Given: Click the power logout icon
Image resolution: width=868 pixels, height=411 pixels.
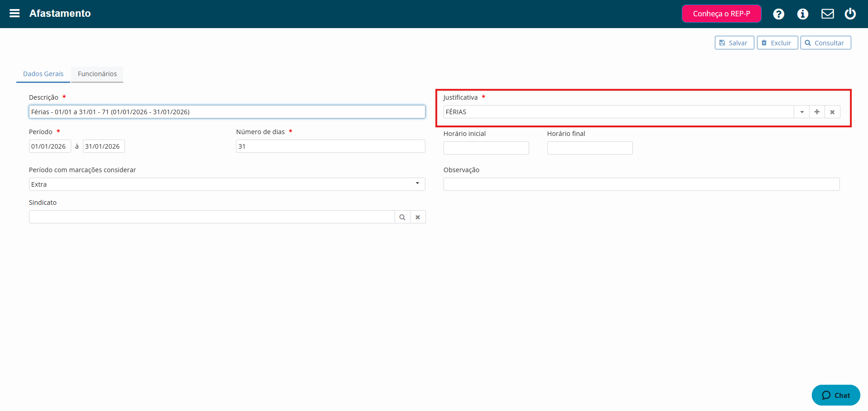Looking at the screenshot, I should click(x=850, y=14).
